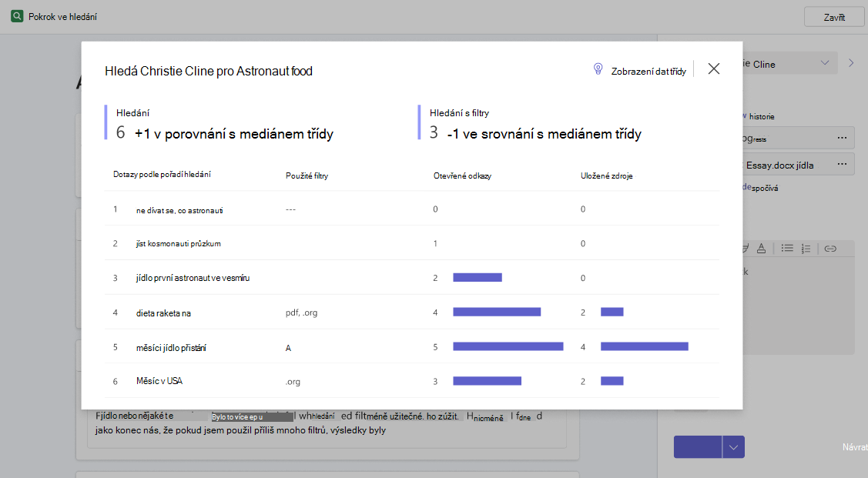Image resolution: width=868 pixels, height=478 pixels.
Task: Expand the return button dropdown arrow
Action: click(733, 447)
